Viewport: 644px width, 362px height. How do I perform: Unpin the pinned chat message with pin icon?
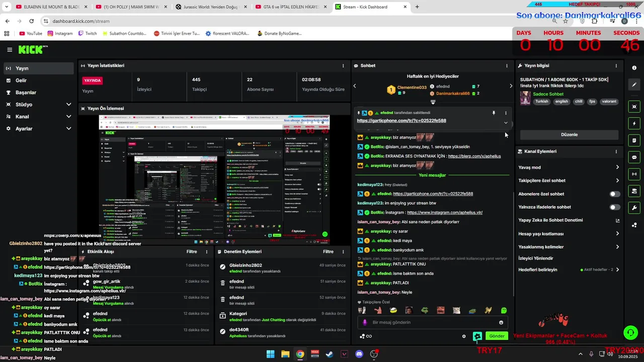pyautogui.click(x=494, y=113)
